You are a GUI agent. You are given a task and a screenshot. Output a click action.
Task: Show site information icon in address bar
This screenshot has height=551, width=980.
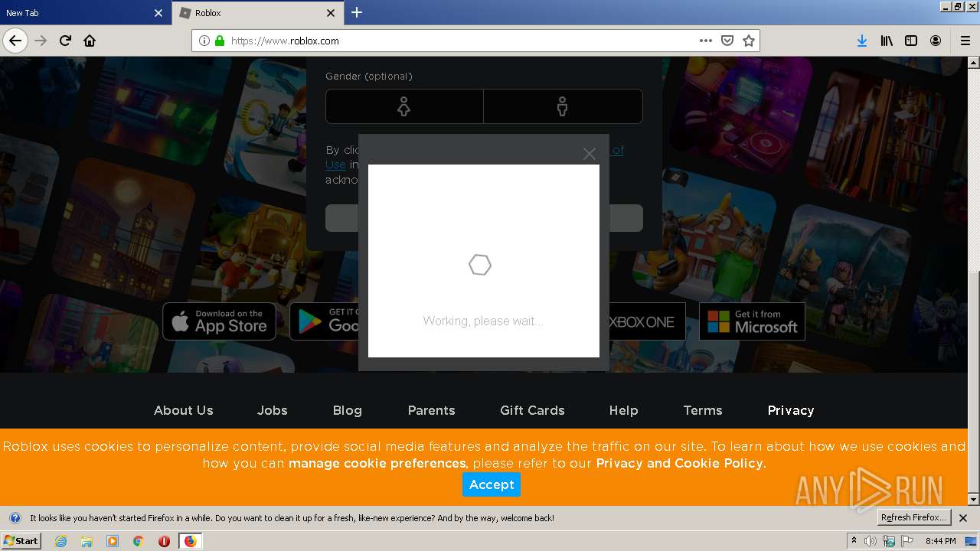pos(204,41)
